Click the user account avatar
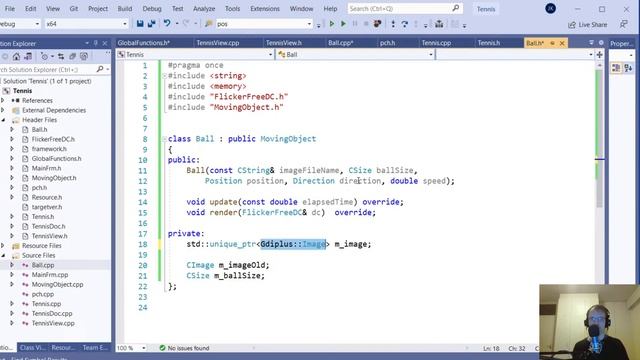The image size is (640, 360). [550, 9]
